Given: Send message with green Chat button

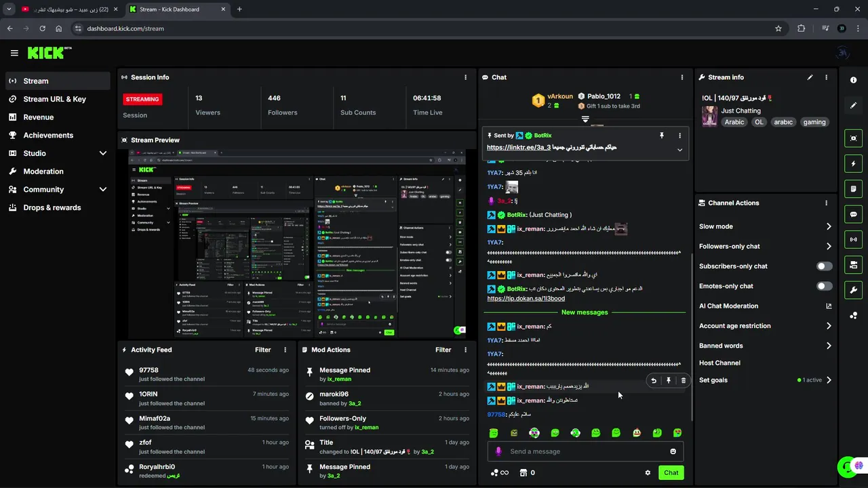Looking at the screenshot, I should [x=671, y=473].
